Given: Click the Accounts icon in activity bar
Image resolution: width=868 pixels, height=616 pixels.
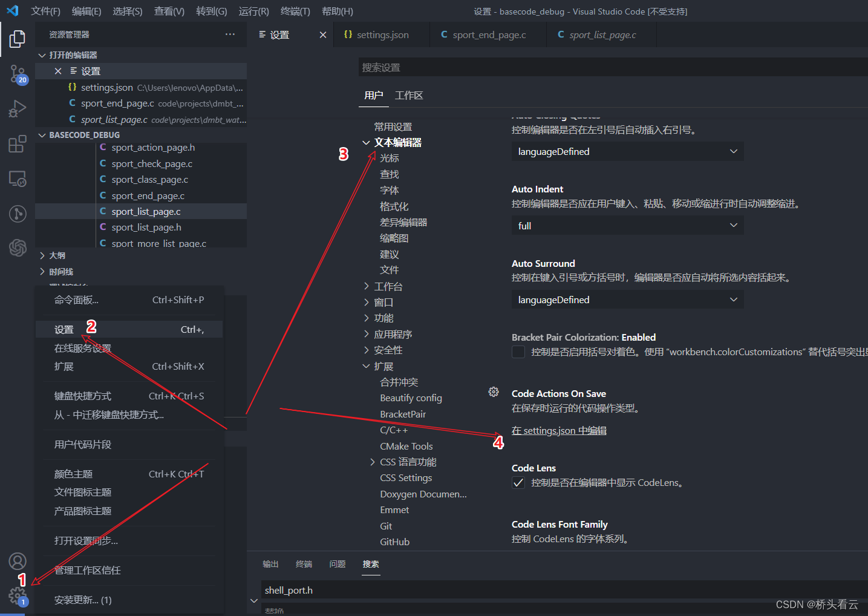Looking at the screenshot, I should [18, 561].
